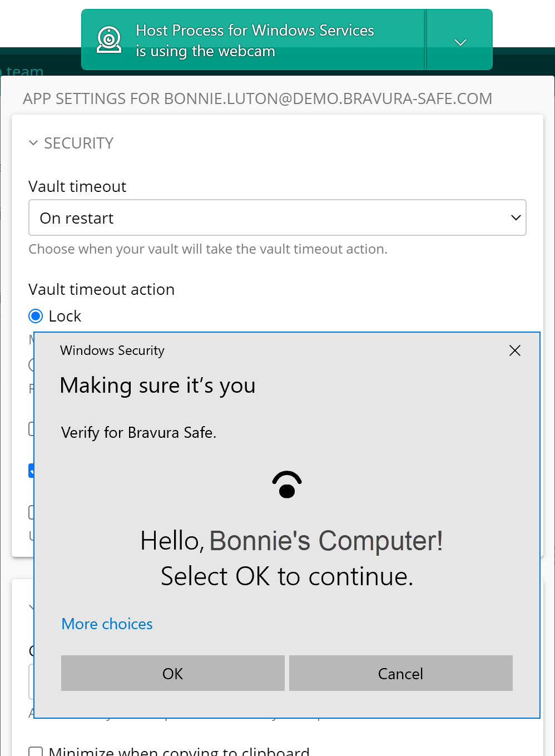Click the Windows Hello face icon in the dialog

287,485
